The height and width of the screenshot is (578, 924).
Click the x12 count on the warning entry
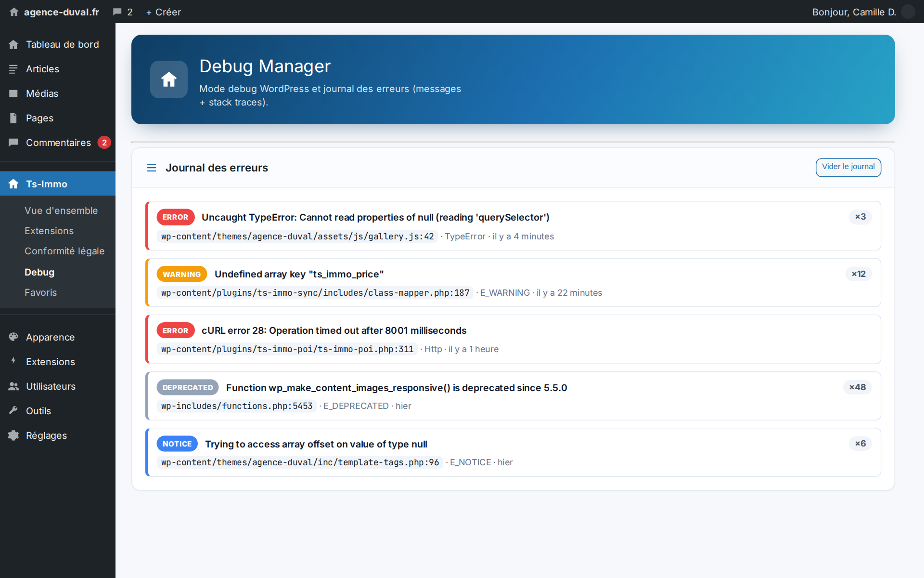(x=859, y=274)
